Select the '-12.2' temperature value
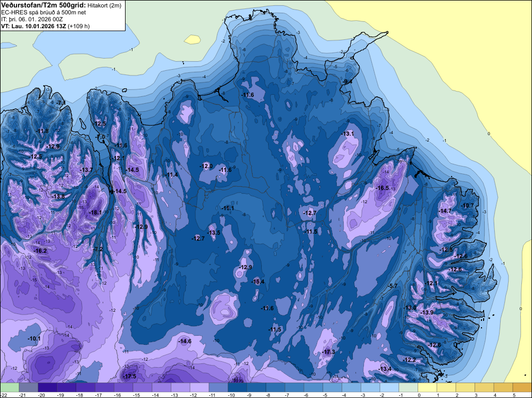 point(410,360)
